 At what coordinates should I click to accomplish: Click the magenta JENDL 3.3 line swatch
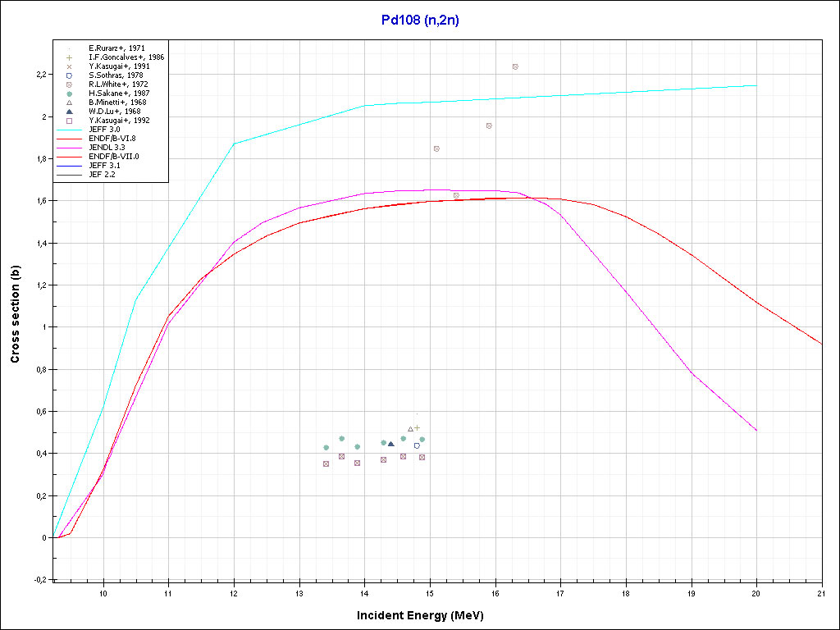70,147
